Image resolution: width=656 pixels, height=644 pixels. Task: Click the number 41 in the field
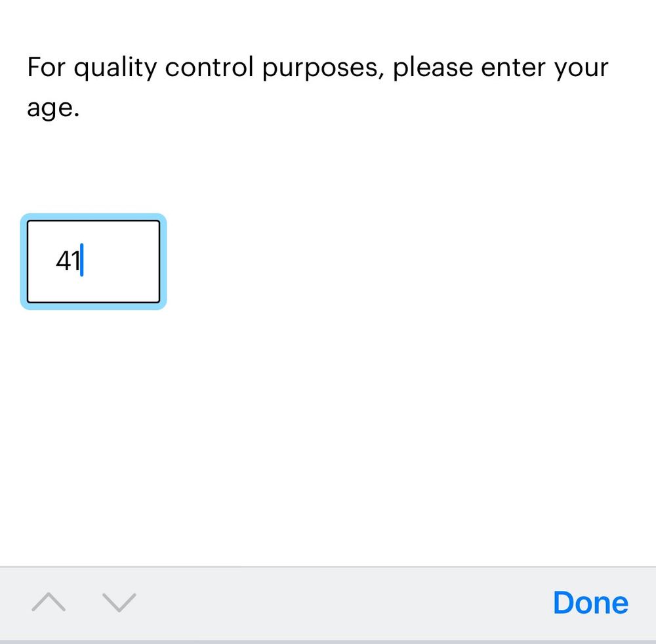(68, 261)
